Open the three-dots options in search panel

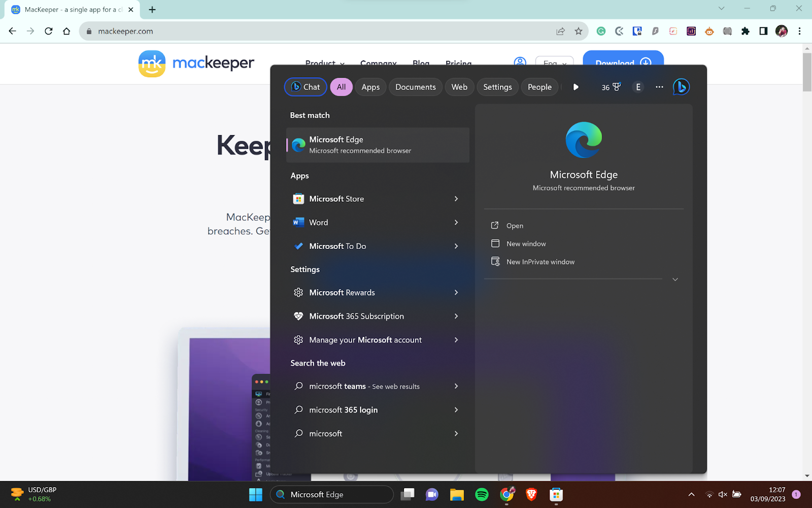tap(659, 87)
